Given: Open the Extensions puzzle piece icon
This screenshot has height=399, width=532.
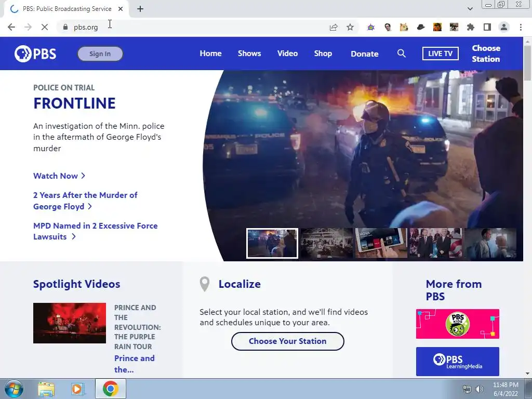Looking at the screenshot, I should (x=471, y=27).
